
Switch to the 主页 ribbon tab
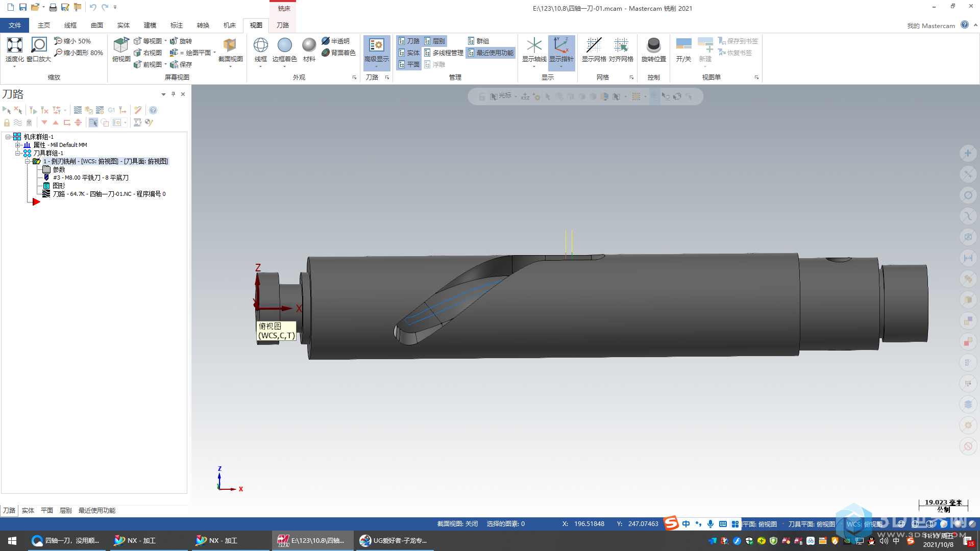(x=44, y=25)
